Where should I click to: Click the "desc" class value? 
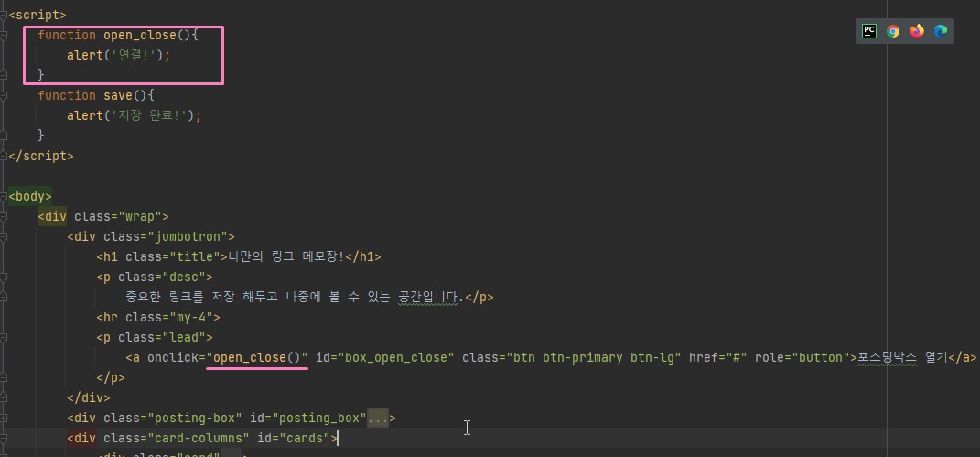pos(184,277)
